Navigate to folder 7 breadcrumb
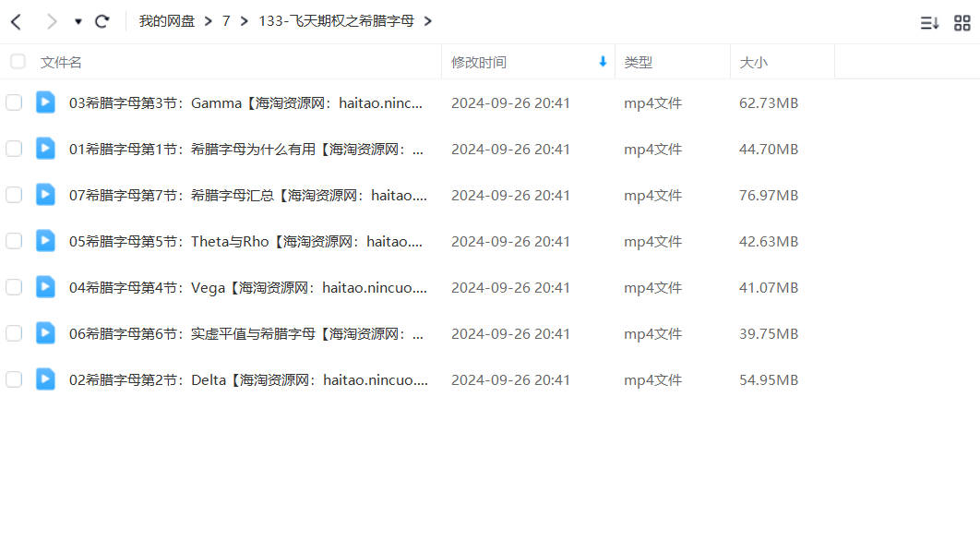 [x=226, y=21]
